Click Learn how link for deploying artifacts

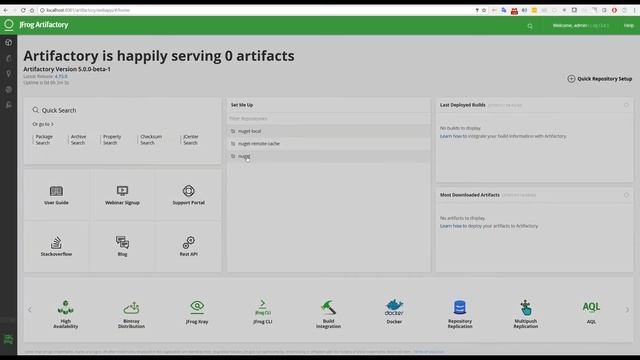coord(451,226)
